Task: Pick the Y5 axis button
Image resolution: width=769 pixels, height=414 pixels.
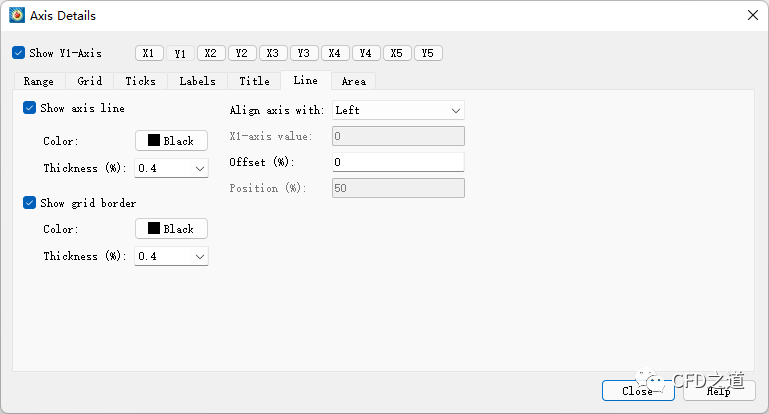Action: click(x=428, y=53)
